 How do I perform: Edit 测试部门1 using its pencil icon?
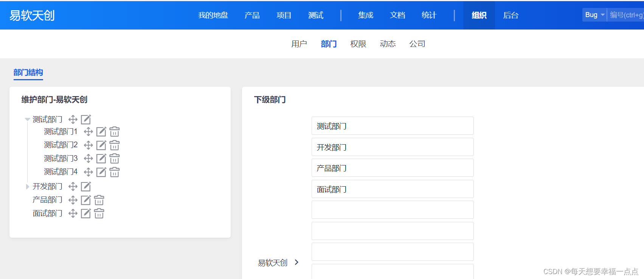click(x=101, y=132)
